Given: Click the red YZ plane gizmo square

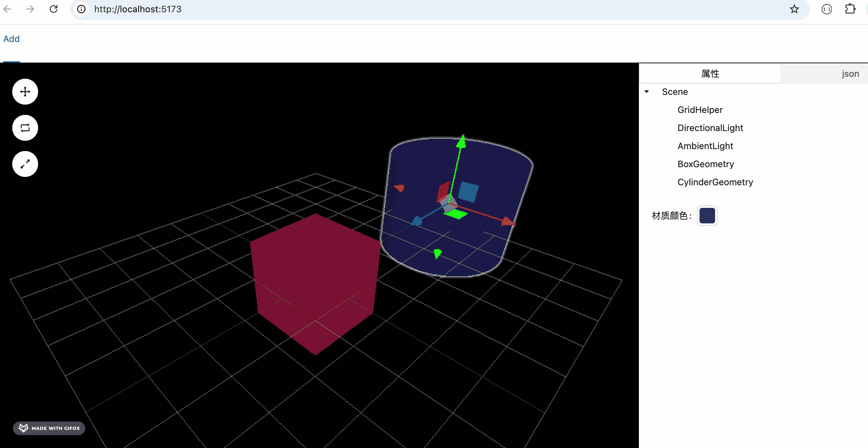Looking at the screenshot, I should click(443, 192).
